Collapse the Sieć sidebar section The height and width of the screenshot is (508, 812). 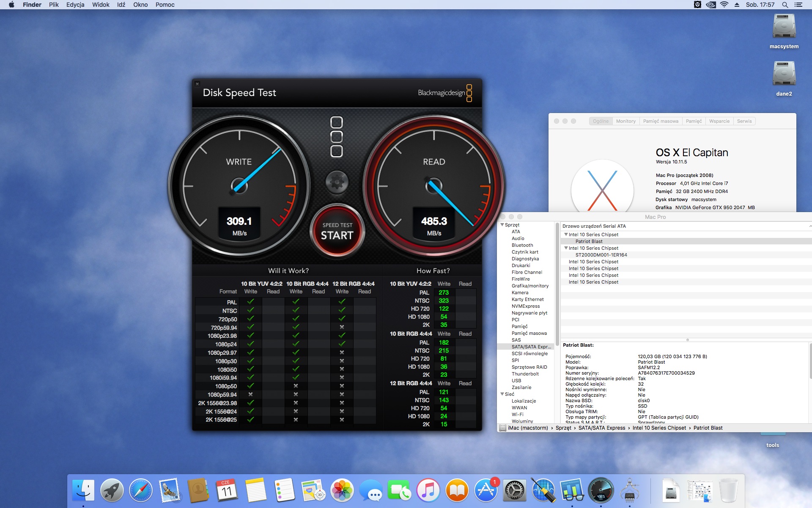pyautogui.click(x=502, y=394)
